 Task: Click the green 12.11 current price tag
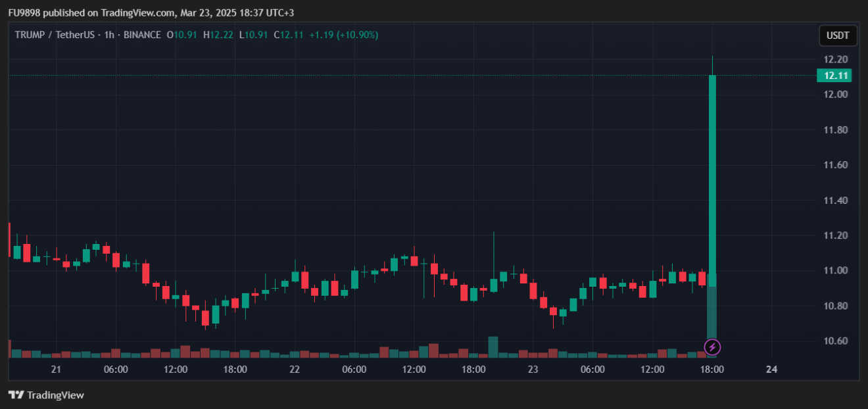pos(834,76)
